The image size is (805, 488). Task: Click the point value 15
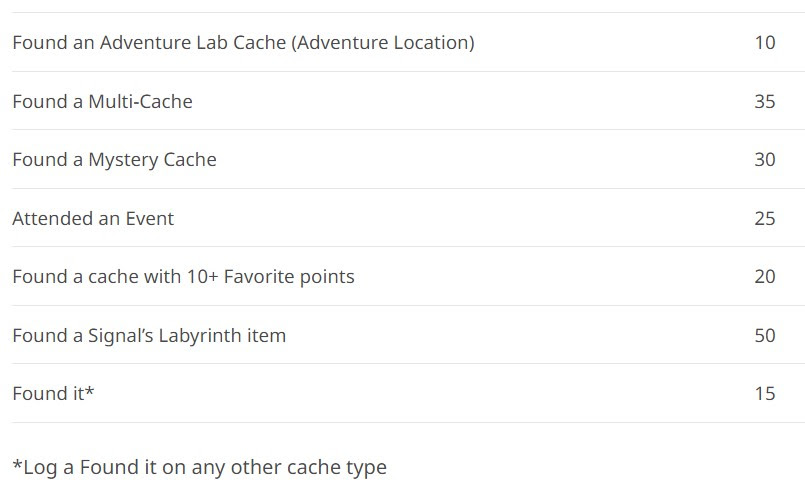(764, 394)
